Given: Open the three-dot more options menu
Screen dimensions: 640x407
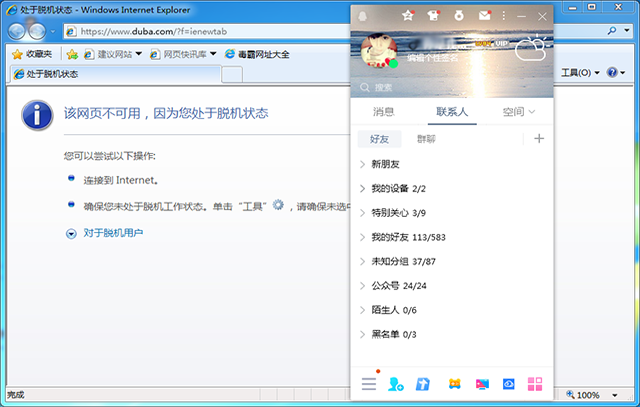Looking at the screenshot, I should point(504,16).
